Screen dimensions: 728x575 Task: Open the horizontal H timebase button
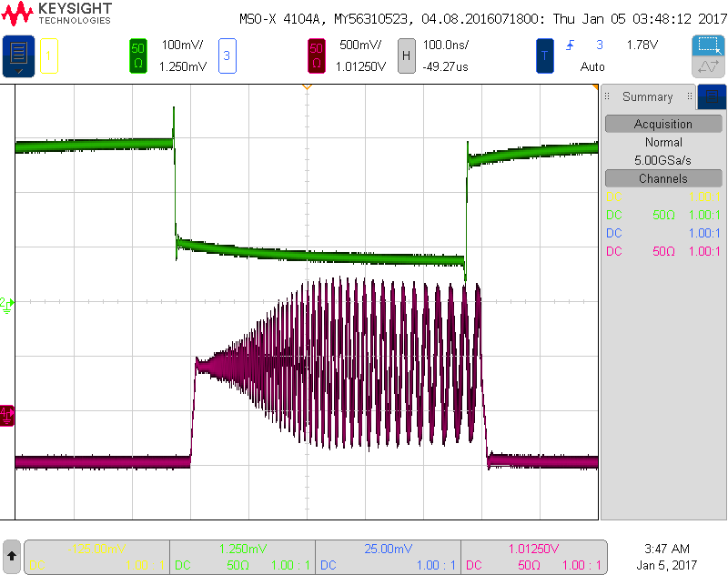(406, 56)
